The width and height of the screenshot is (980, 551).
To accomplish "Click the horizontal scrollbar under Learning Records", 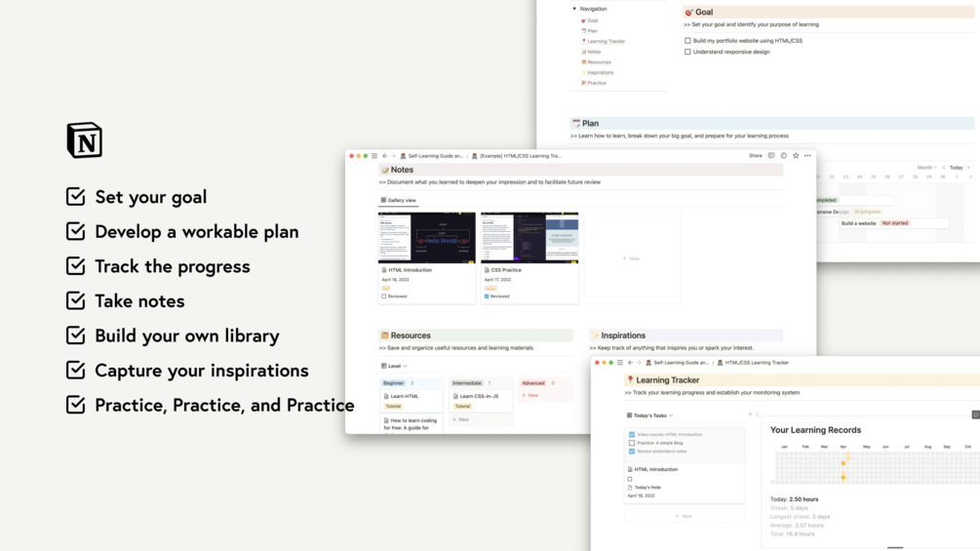I will (895, 548).
